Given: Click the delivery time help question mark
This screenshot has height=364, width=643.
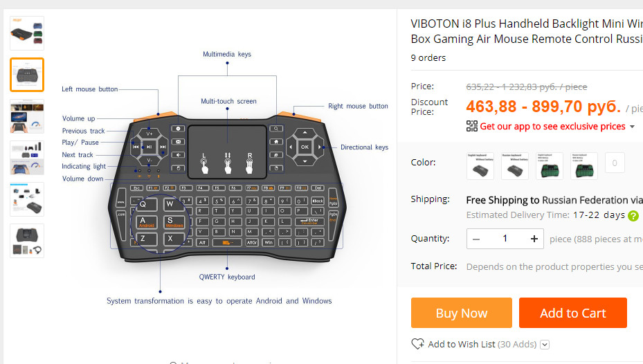Looking at the screenshot, I should click(x=633, y=216).
